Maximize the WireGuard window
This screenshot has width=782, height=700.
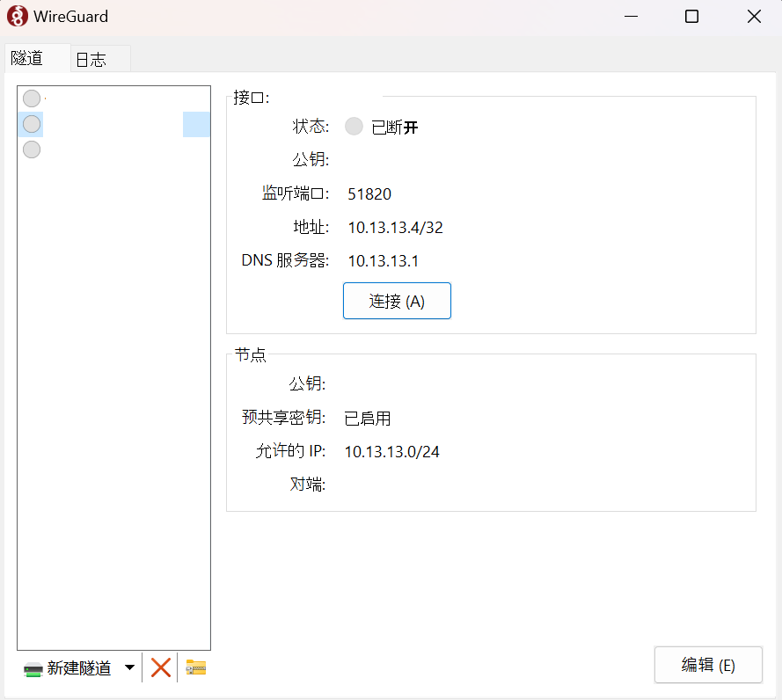[691, 17]
